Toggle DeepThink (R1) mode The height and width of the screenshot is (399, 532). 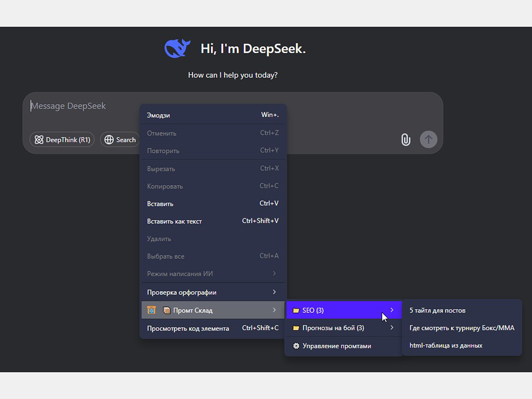[x=62, y=140]
